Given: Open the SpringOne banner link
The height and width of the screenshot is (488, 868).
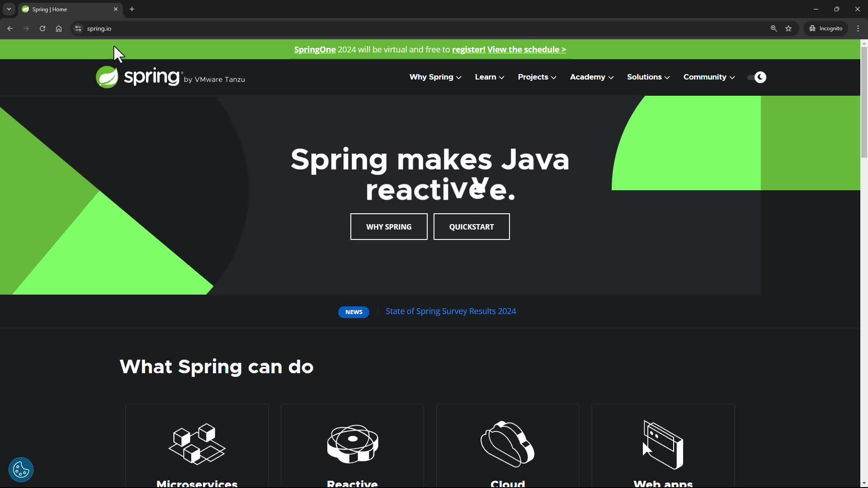Looking at the screenshot, I should (315, 50).
